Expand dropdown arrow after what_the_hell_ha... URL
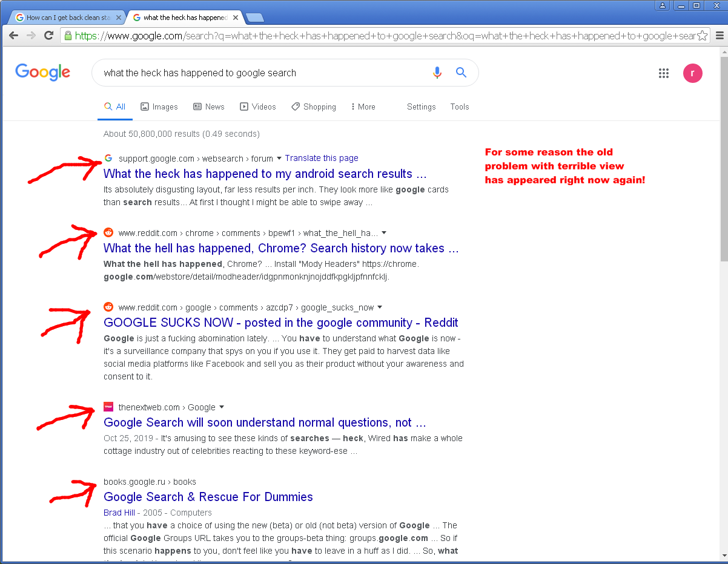728x564 pixels. [384, 233]
